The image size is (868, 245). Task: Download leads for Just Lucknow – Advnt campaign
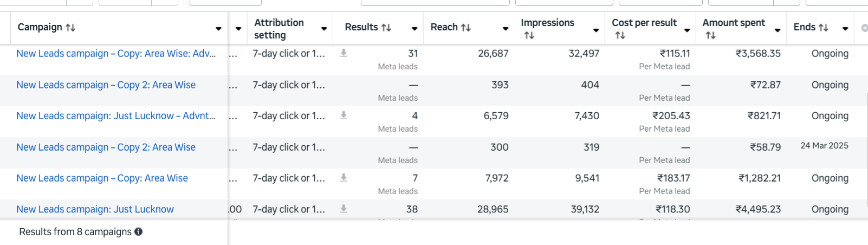pos(344,115)
